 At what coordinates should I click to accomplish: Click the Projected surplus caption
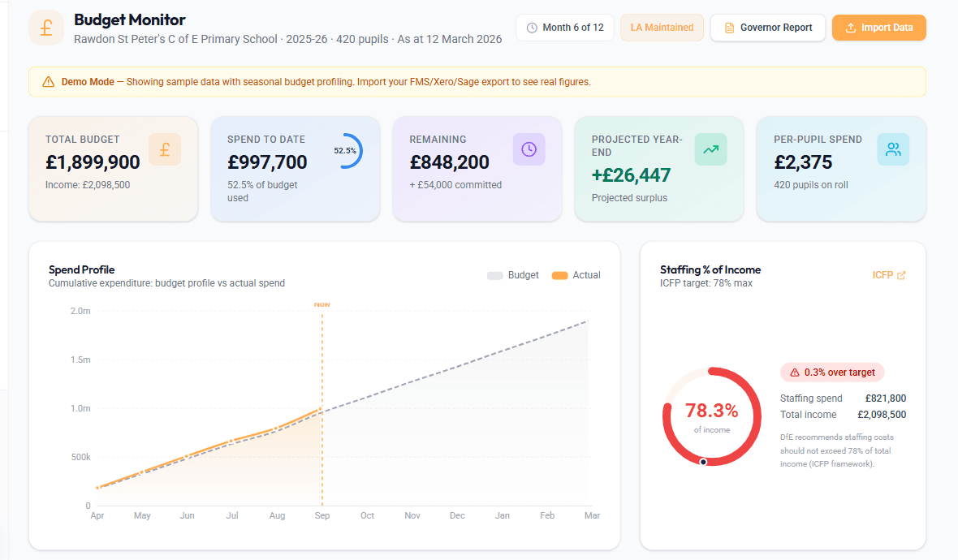click(629, 198)
